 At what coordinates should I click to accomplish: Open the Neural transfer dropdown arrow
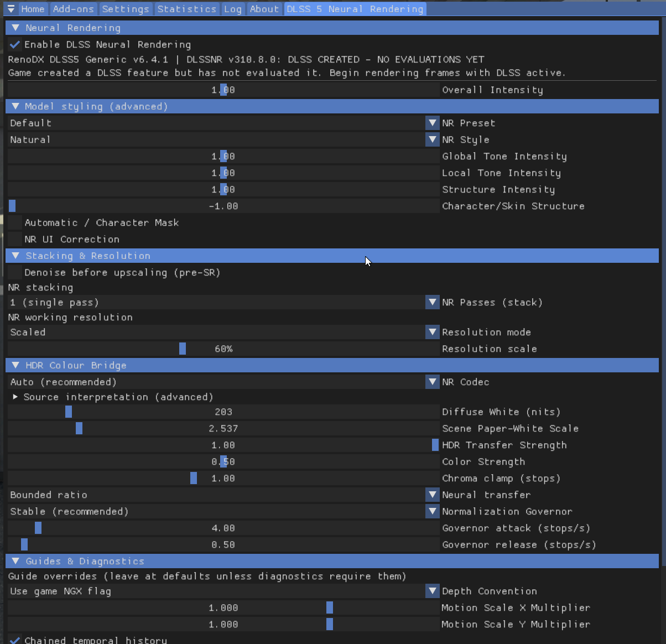tap(432, 495)
